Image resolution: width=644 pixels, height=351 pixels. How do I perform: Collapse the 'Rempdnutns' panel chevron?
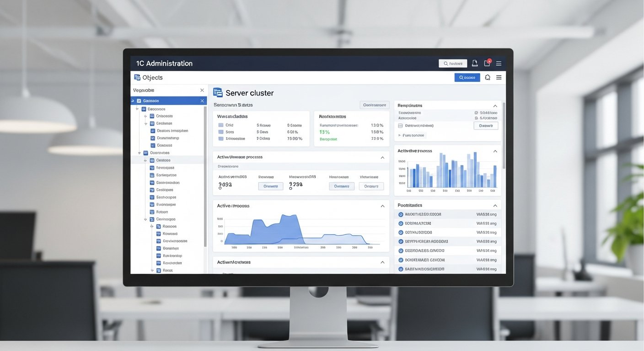tap(495, 106)
